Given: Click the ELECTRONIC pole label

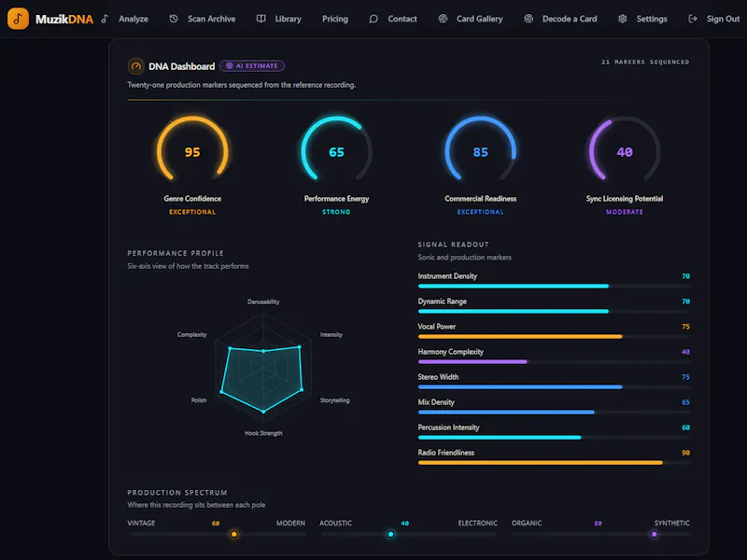Looking at the screenshot, I should coord(477,524).
